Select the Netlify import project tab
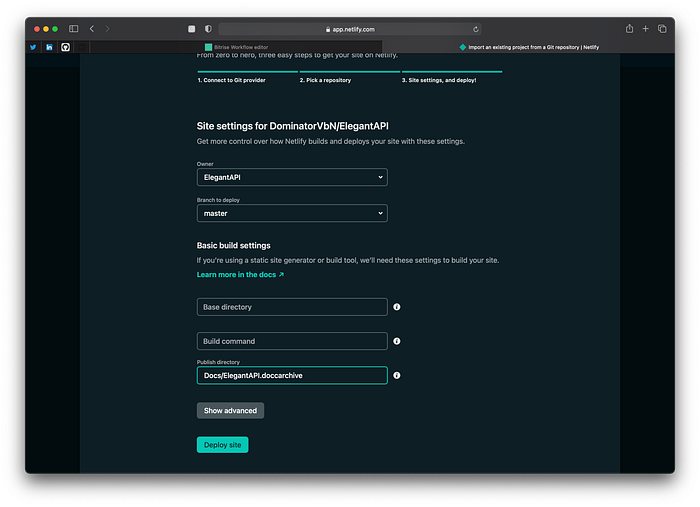The image size is (700, 507). point(529,47)
